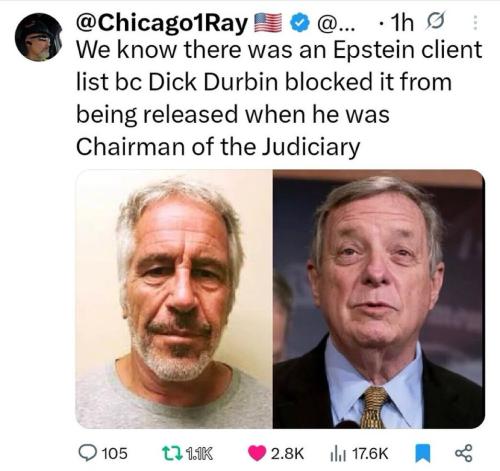Click the 2.8K likes count
Image resolution: width=500 pixels, height=471 pixels.
(287, 454)
